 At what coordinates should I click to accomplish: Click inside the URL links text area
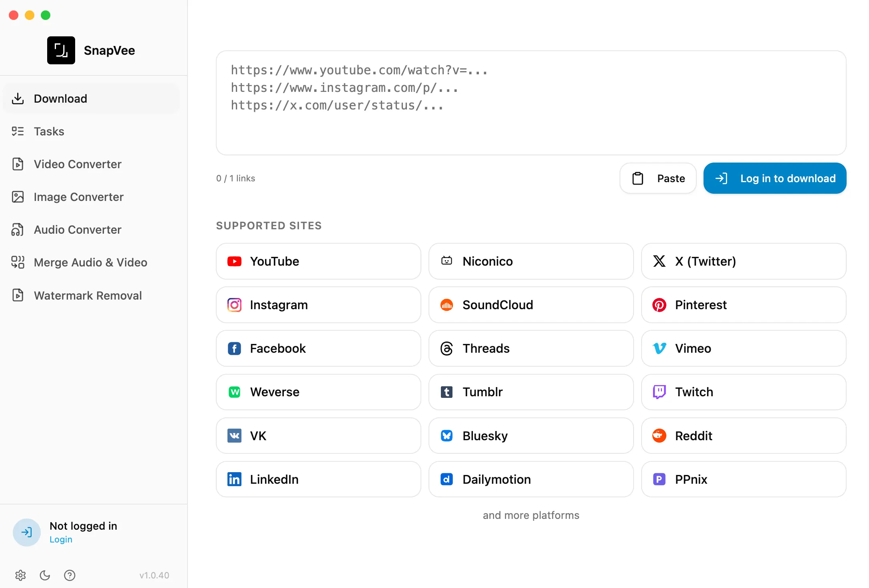531,103
